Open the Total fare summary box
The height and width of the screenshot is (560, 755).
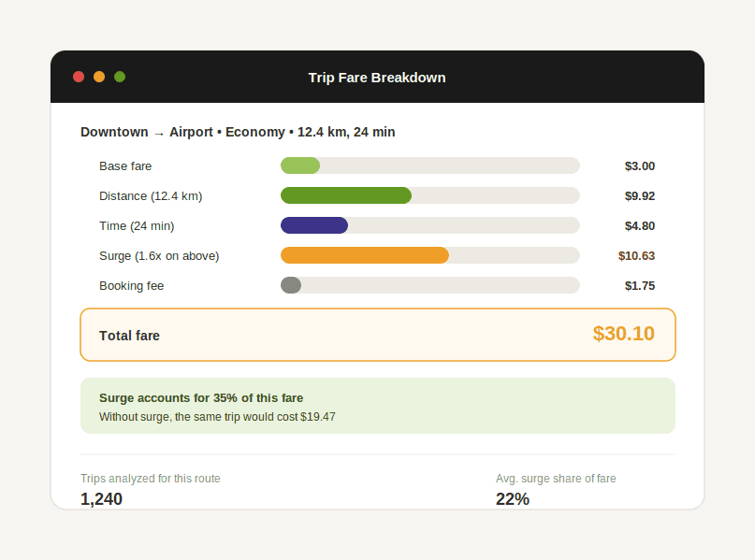pos(378,335)
